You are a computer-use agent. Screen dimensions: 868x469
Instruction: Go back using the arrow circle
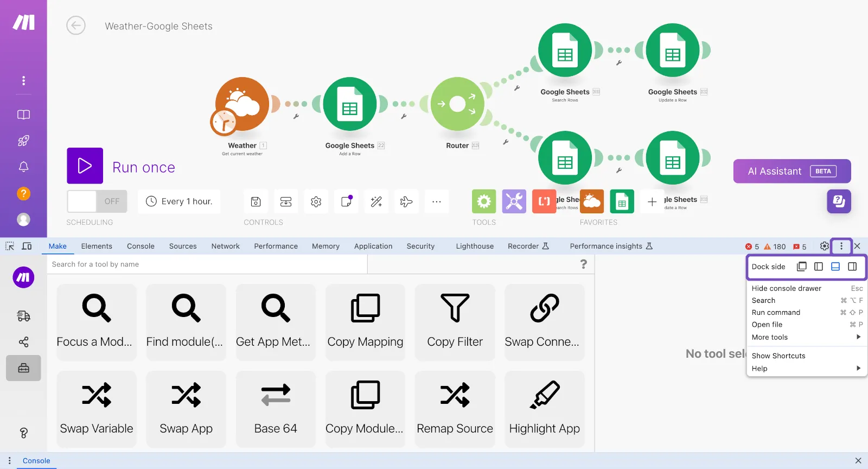click(x=76, y=26)
